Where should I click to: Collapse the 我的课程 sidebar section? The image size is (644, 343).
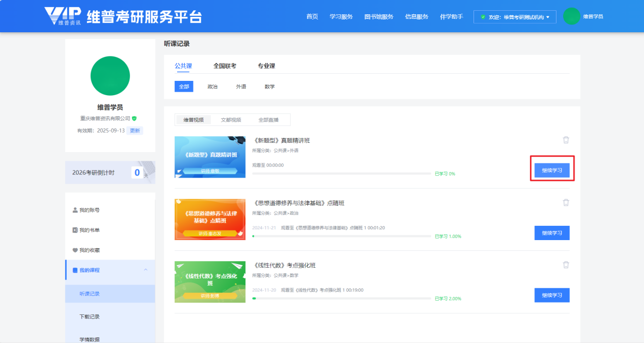[145, 270]
